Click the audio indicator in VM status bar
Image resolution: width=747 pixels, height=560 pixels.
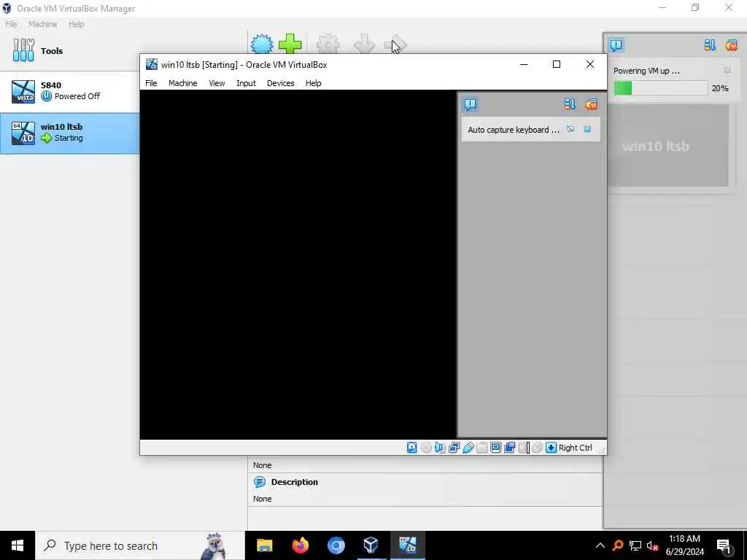coord(440,448)
